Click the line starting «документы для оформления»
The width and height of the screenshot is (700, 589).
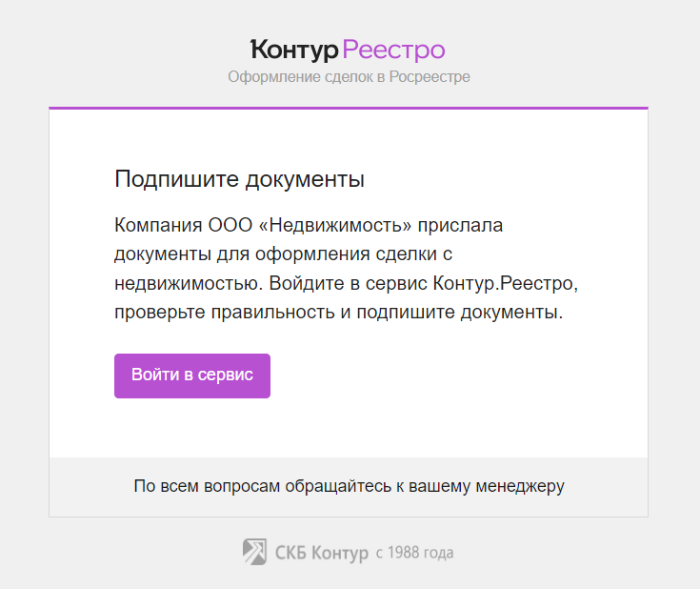[x=284, y=254]
